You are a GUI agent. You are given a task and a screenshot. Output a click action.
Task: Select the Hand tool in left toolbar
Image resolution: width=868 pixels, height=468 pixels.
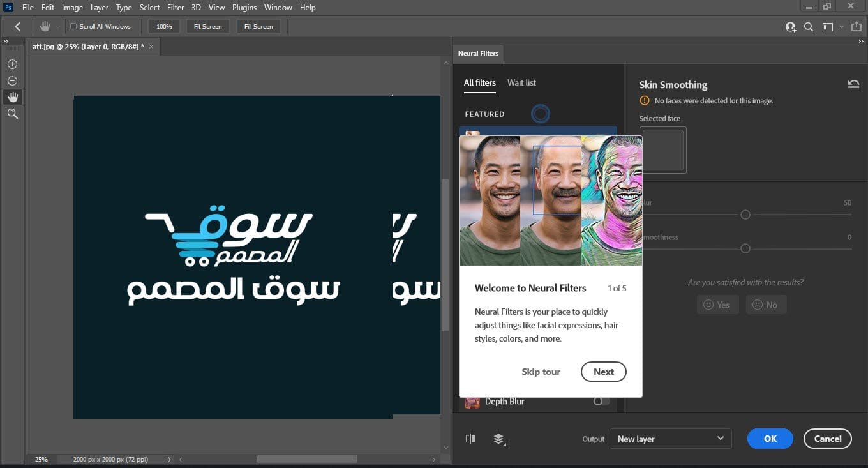tap(12, 97)
